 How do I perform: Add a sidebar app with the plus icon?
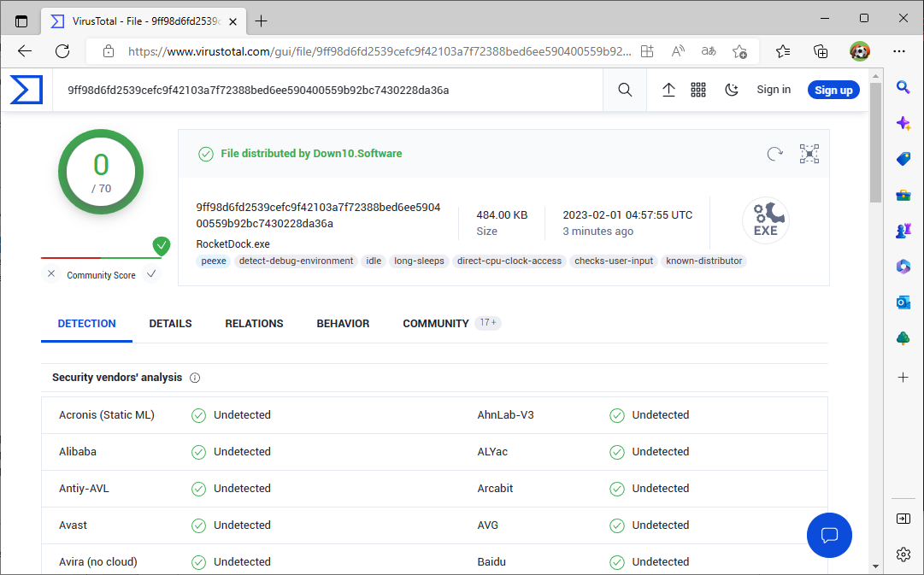pyautogui.click(x=903, y=377)
